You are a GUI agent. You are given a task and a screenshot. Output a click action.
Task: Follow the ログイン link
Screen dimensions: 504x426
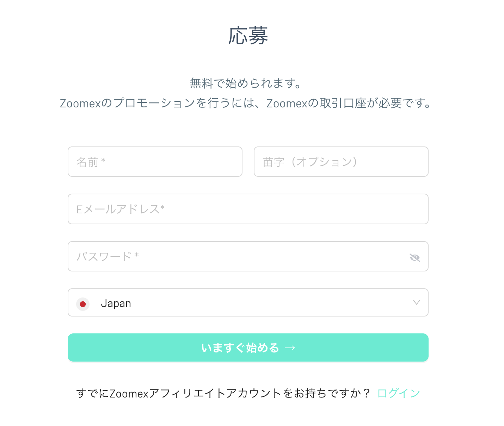point(399,393)
